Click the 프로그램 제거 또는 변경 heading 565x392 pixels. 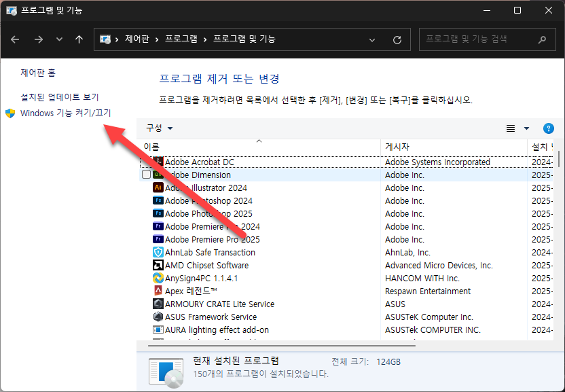[219, 79]
